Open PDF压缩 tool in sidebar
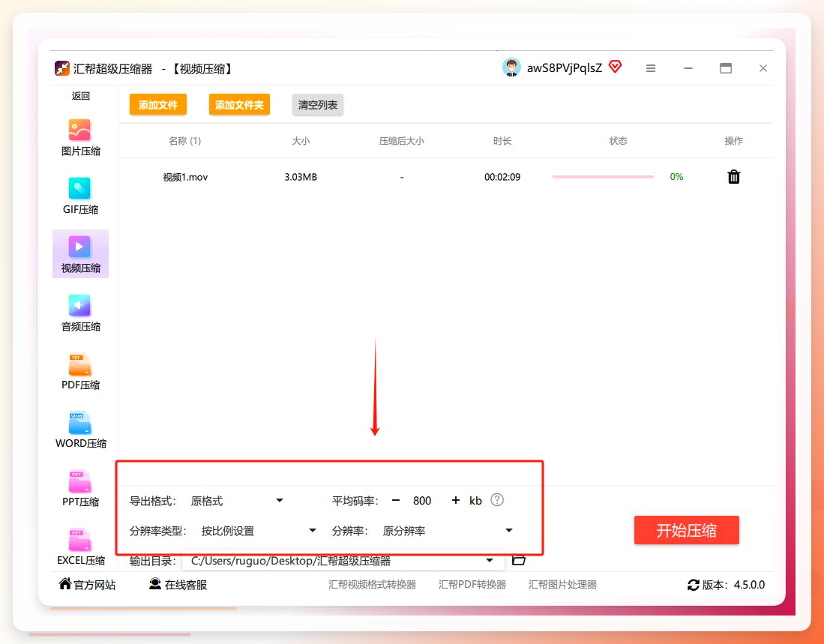 [80, 371]
